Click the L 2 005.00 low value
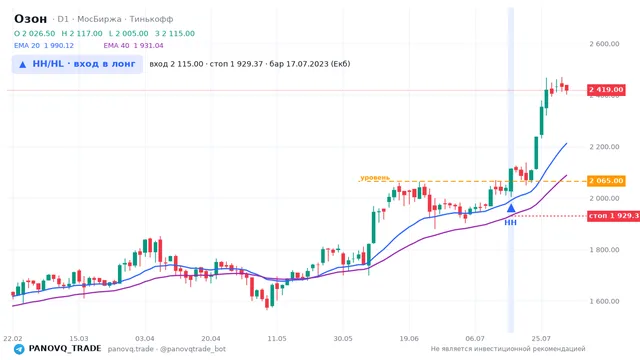The image size is (640, 360). click(x=129, y=33)
